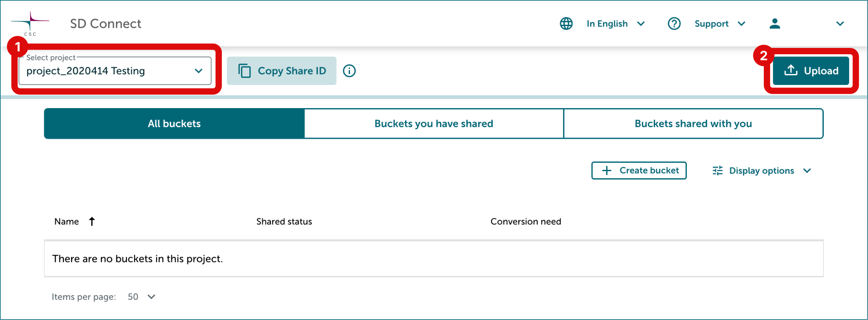The height and width of the screenshot is (320, 868).
Task: Toggle Name column sort arrow
Action: click(x=92, y=221)
